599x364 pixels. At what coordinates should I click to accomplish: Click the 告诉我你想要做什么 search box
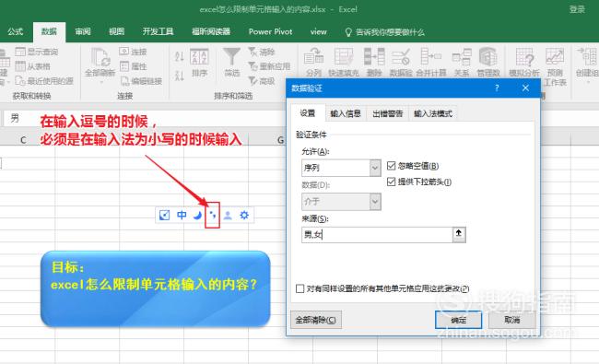385,31
